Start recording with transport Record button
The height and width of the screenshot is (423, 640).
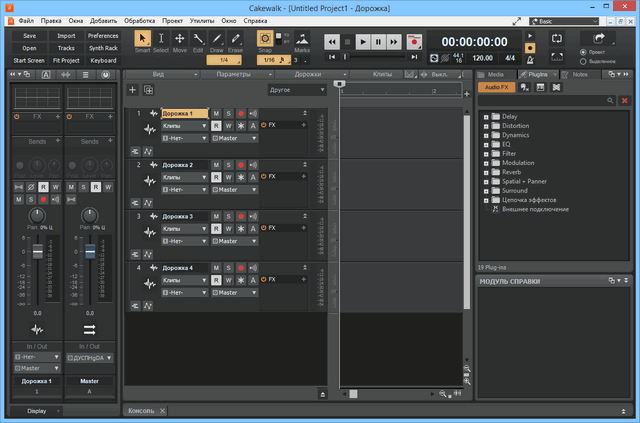click(413, 42)
